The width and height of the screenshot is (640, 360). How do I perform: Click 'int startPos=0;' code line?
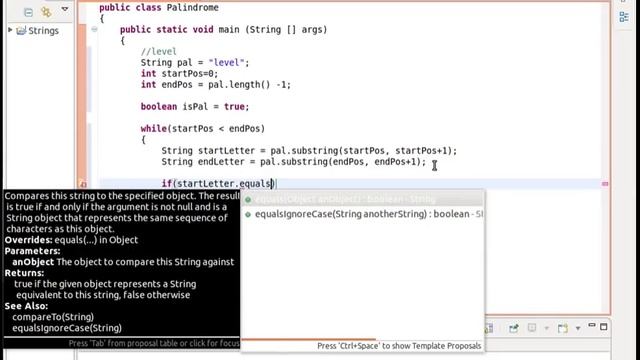[x=179, y=73]
